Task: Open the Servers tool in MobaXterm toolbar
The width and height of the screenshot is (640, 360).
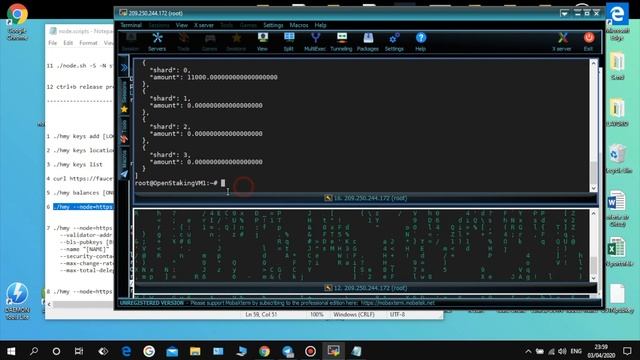Action: pos(157,42)
